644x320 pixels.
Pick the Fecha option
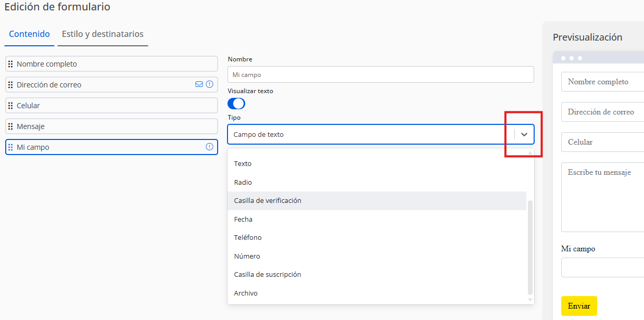pyautogui.click(x=243, y=220)
